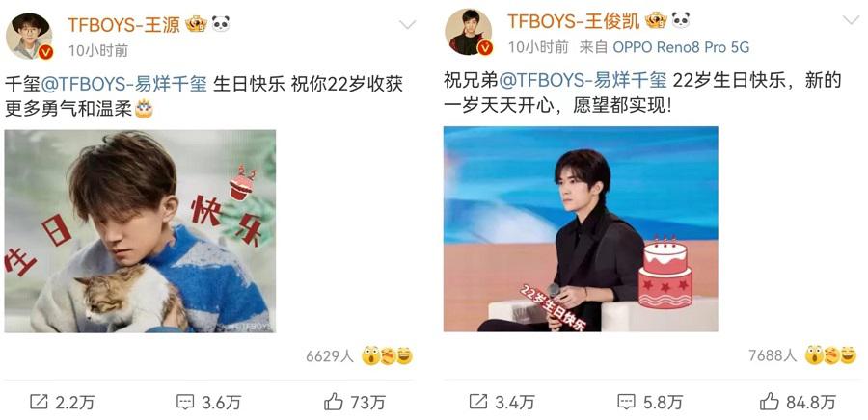Click the crown badge next to TFBOYS-王源

196,24
